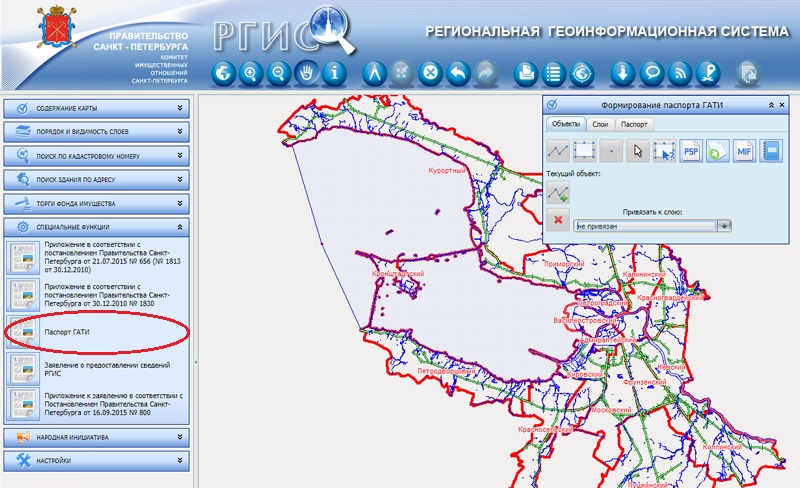Click the Калининский district label on map
800x488 pixels.
[644, 274]
